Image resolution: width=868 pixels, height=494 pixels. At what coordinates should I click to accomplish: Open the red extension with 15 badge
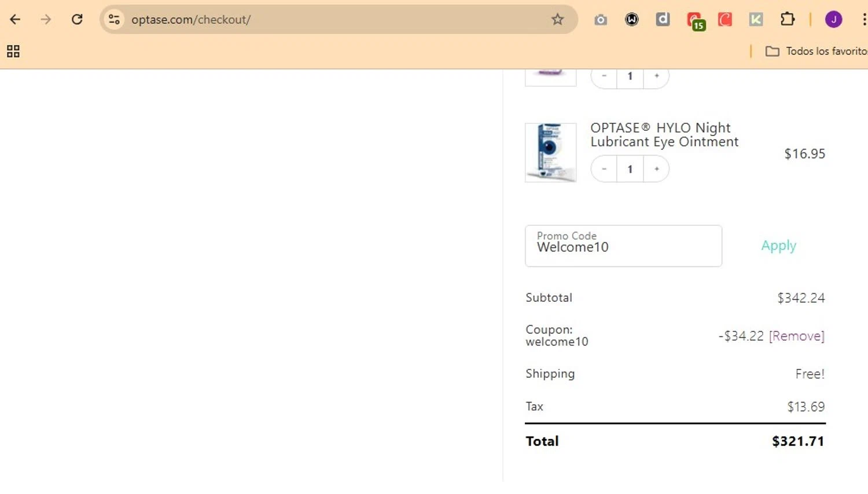pyautogui.click(x=695, y=21)
